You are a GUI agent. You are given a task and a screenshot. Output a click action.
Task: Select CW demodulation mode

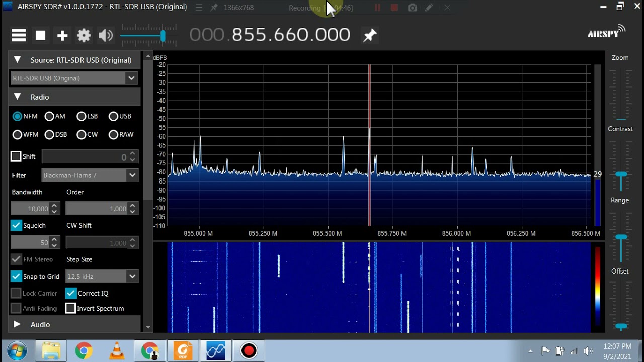82,135
